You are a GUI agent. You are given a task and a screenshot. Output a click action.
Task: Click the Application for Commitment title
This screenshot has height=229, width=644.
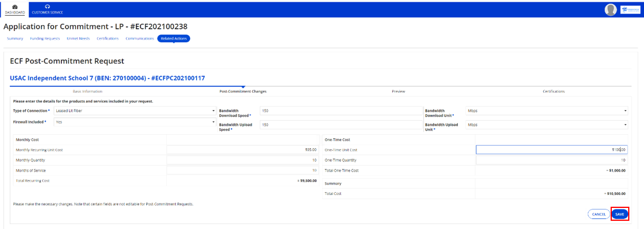95,26
